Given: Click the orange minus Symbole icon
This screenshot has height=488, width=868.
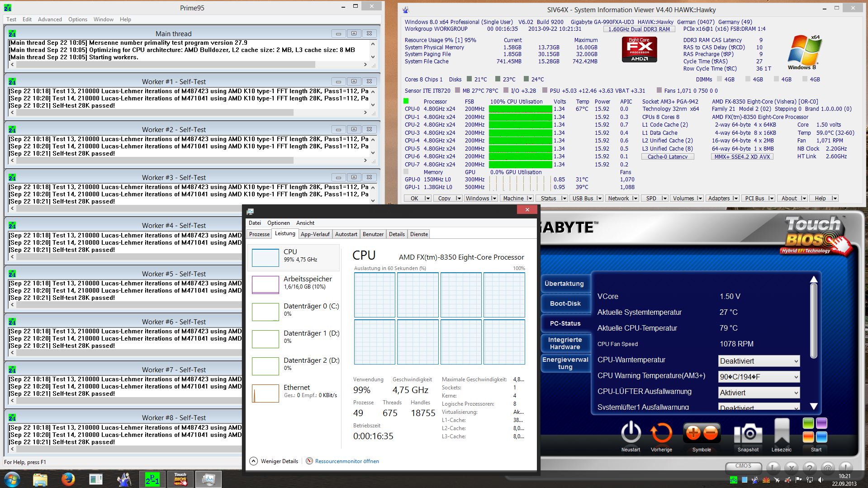Looking at the screenshot, I should pyautogui.click(x=711, y=433).
